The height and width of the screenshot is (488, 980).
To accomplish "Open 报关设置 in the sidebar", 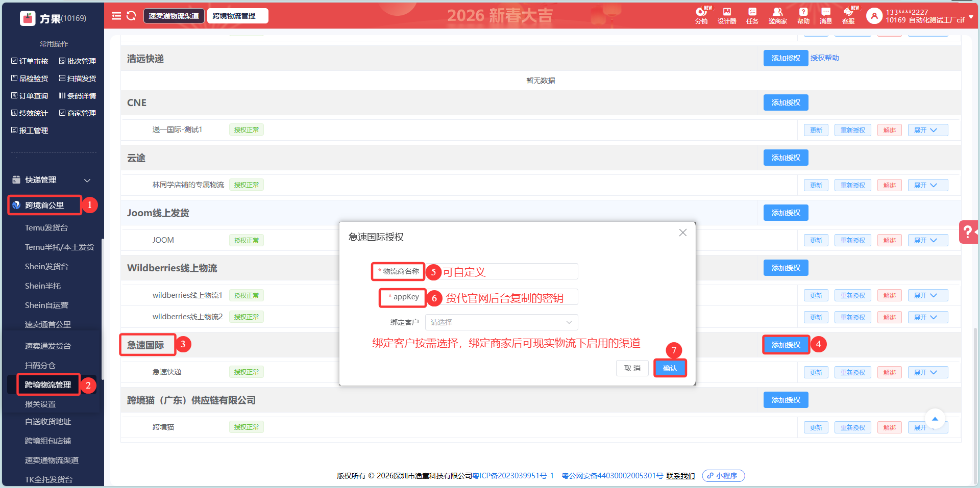I will point(40,404).
